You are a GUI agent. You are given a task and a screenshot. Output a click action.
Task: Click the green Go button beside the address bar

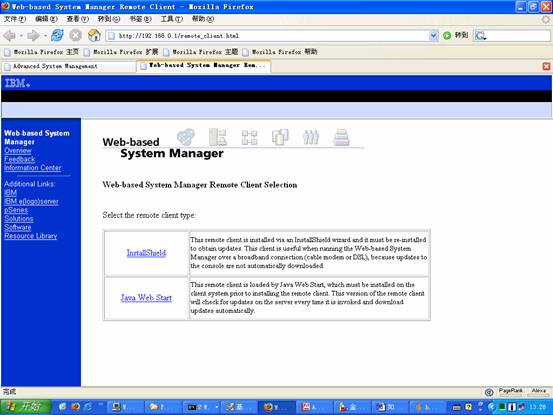(x=455, y=35)
